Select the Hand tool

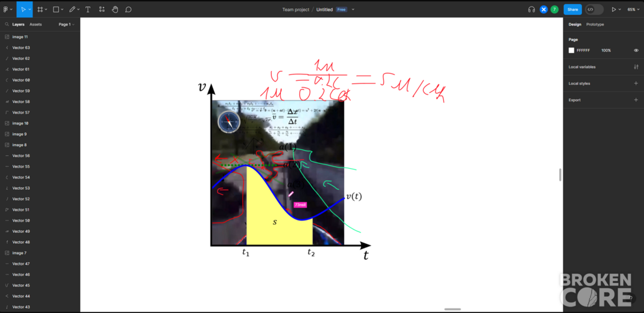tap(115, 9)
